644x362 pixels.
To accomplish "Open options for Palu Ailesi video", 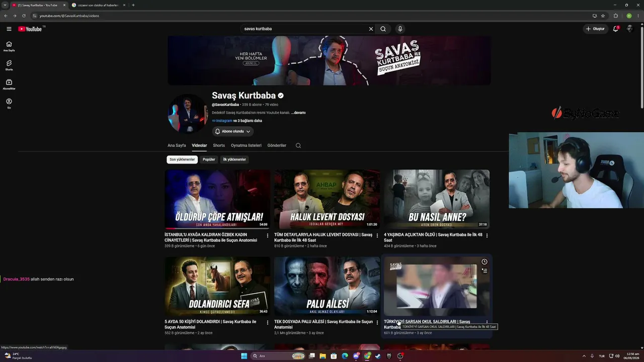I will pos(377,322).
